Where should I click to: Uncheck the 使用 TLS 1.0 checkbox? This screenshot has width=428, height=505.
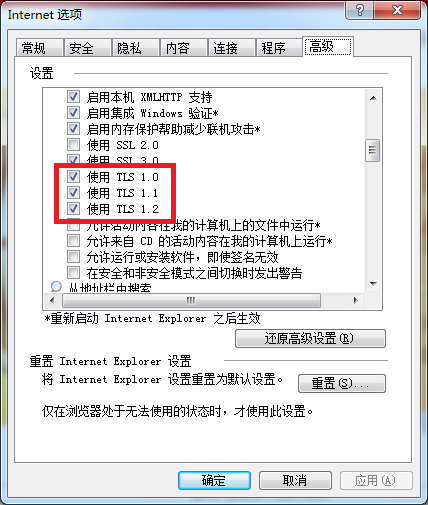point(73,176)
